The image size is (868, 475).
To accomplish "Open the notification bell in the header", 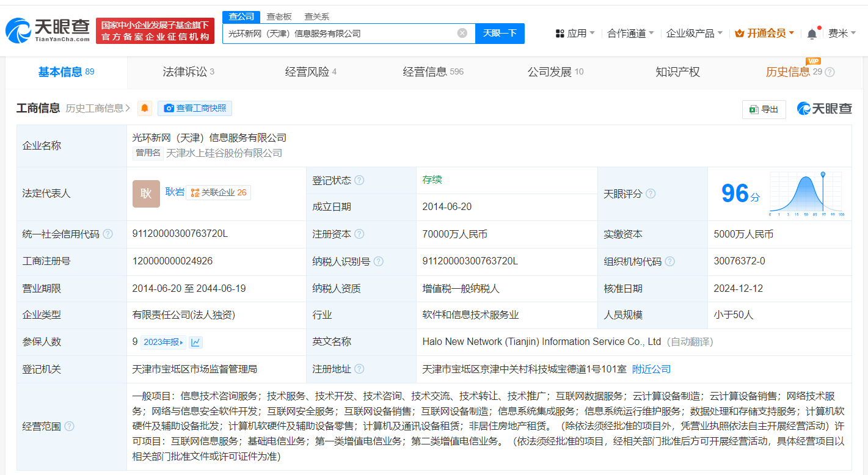I will click(x=812, y=34).
